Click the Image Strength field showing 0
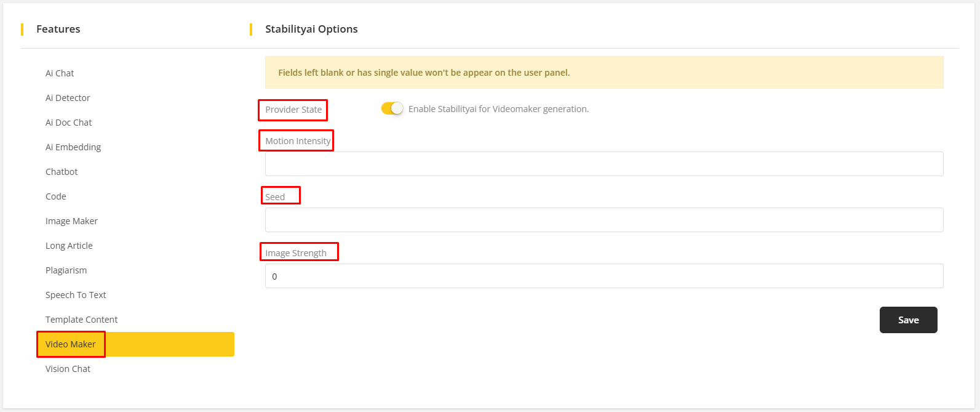Image resolution: width=980 pixels, height=412 pixels. pos(604,276)
